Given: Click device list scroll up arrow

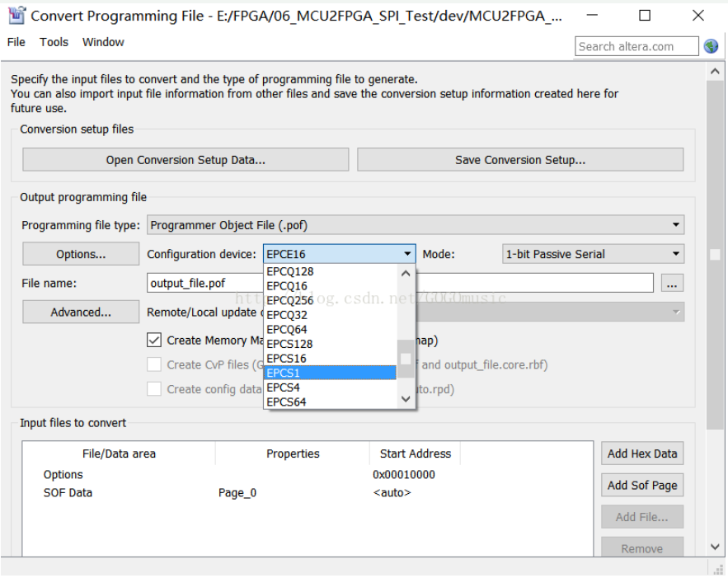Looking at the screenshot, I should point(406,274).
